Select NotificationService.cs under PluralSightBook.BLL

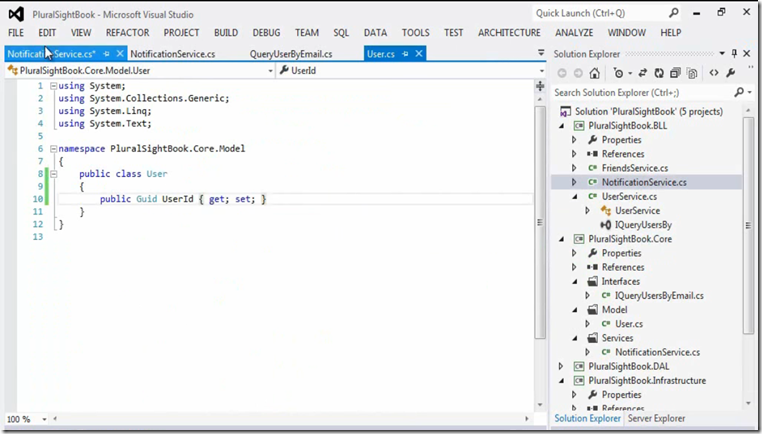644,182
